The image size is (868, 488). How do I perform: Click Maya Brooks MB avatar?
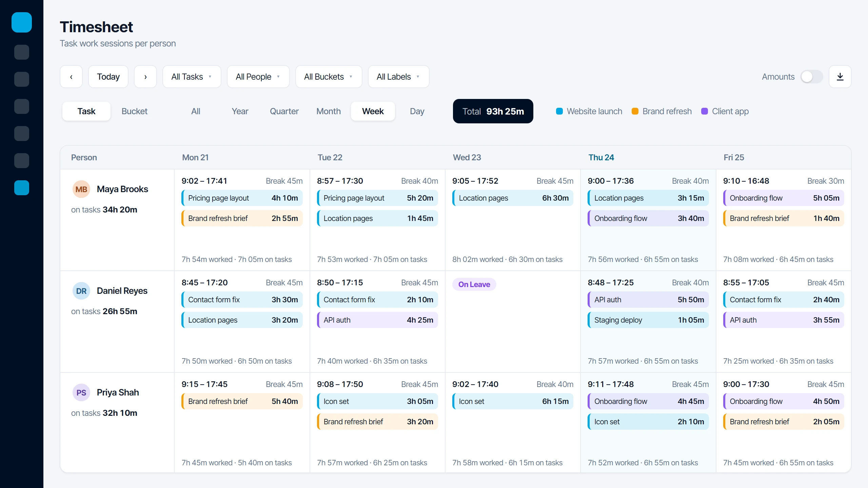[x=81, y=189]
